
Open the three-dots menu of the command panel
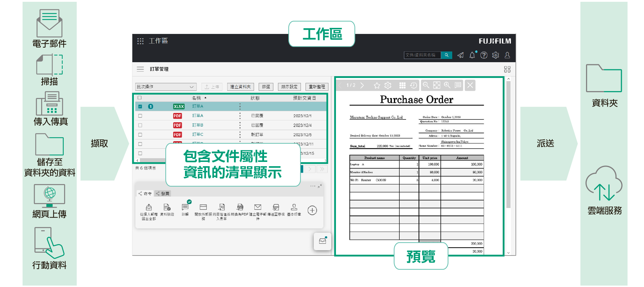[x=313, y=186]
